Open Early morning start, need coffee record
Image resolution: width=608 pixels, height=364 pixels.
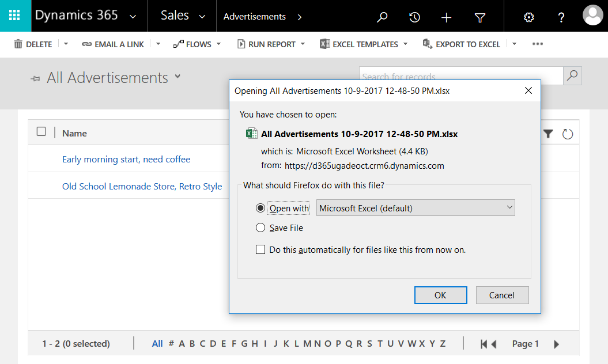(126, 159)
